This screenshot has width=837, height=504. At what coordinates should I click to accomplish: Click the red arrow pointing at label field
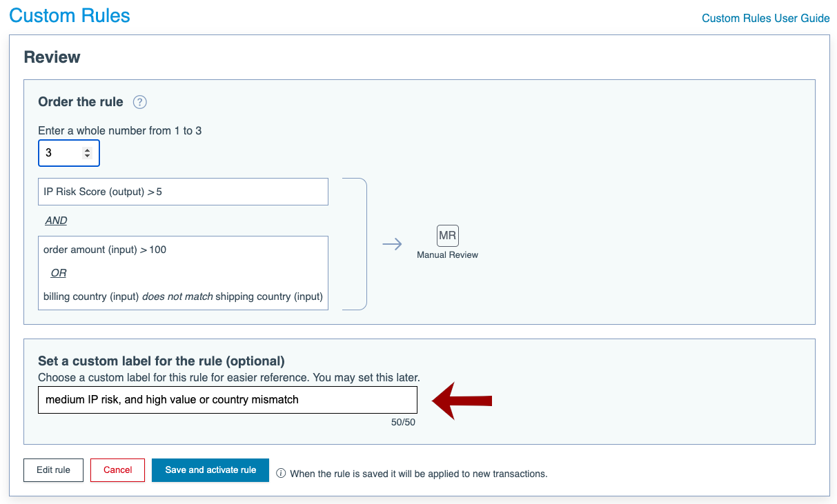pyautogui.click(x=462, y=400)
